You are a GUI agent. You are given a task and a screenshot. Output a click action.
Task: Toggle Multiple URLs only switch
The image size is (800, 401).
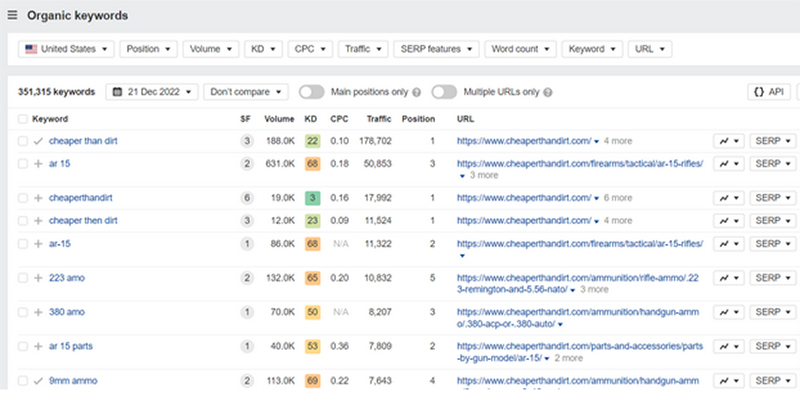click(x=444, y=92)
